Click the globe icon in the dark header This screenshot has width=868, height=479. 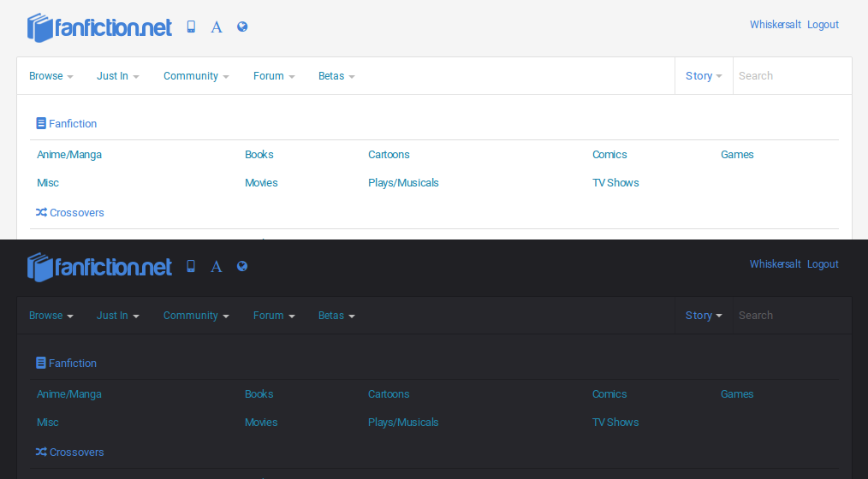(x=242, y=266)
